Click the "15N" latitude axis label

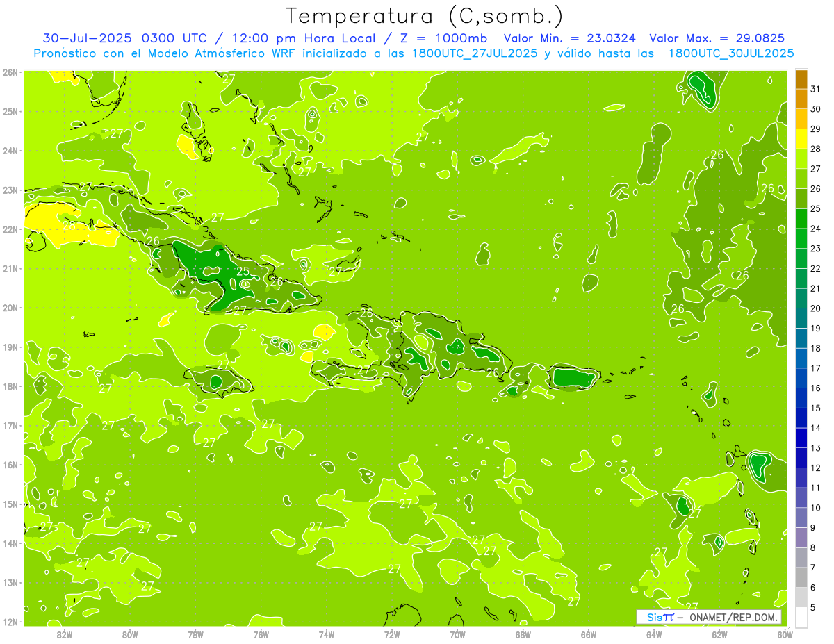pos(10,504)
